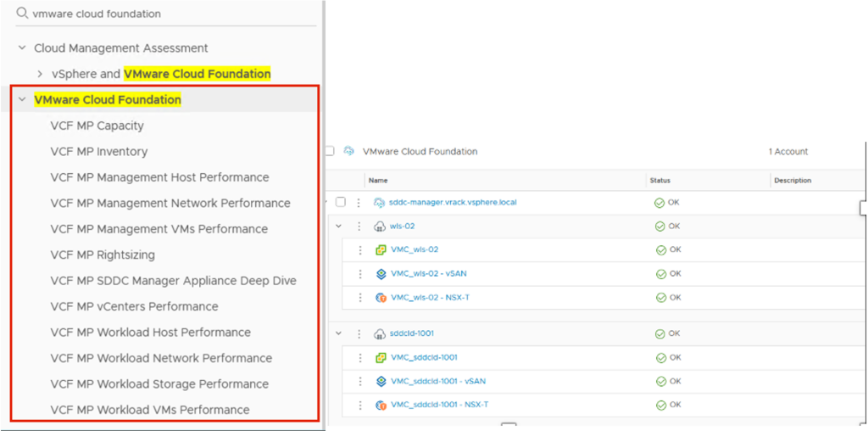The height and width of the screenshot is (431, 868).
Task: Open the three-dot menu for sddcId-1001
Action: point(359,333)
